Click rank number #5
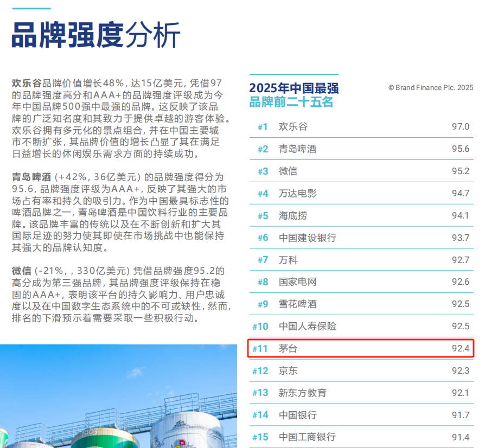 pyautogui.click(x=263, y=216)
